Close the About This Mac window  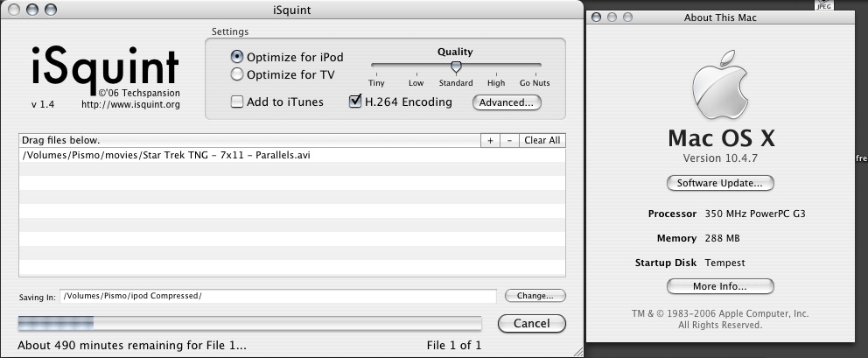[596, 18]
